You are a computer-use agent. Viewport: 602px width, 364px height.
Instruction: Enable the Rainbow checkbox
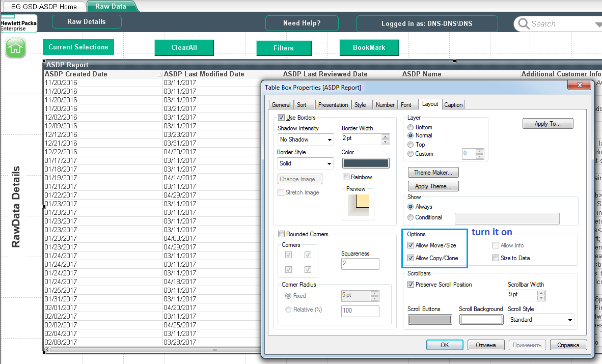click(x=346, y=177)
